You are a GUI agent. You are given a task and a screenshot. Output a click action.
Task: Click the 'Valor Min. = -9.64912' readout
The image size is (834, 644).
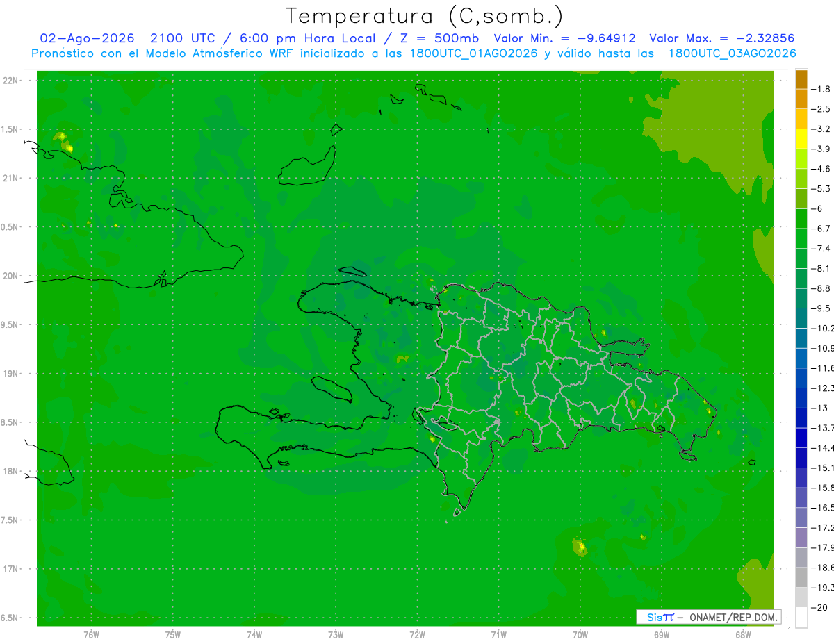pyautogui.click(x=565, y=38)
